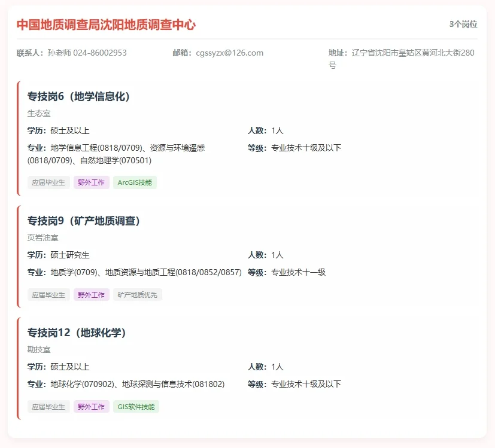Image resolution: width=495 pixels, height=448 pixels.
Task: Click major text 地质学(0709)、地质资源与地质工程
Action: [113, 272]
